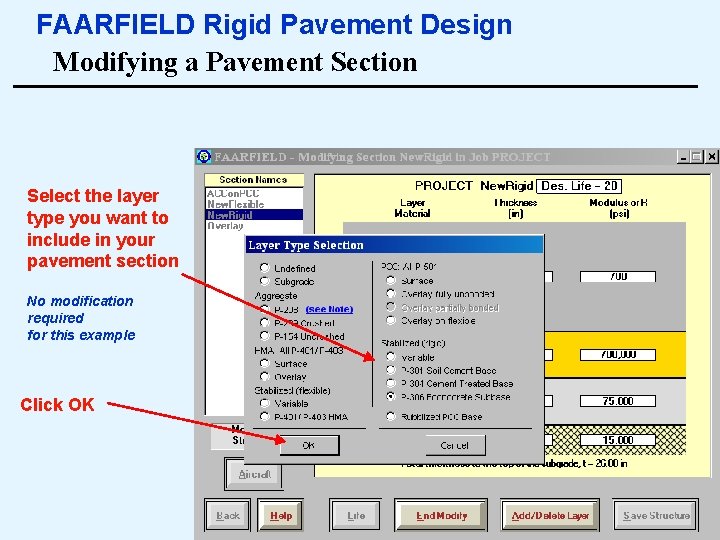Select NewRigid in Section Names list
Image resolution: width=720 pixels, height=540 pixels.
click(x=254, y=215)
